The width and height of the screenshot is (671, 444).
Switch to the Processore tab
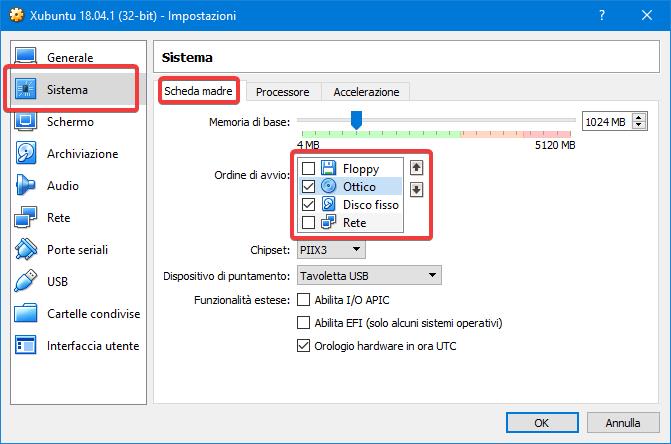pos(282,92)
